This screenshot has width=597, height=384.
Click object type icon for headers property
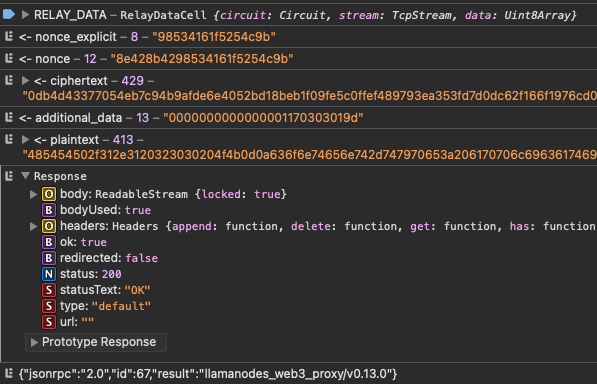(x=49, y=226)
